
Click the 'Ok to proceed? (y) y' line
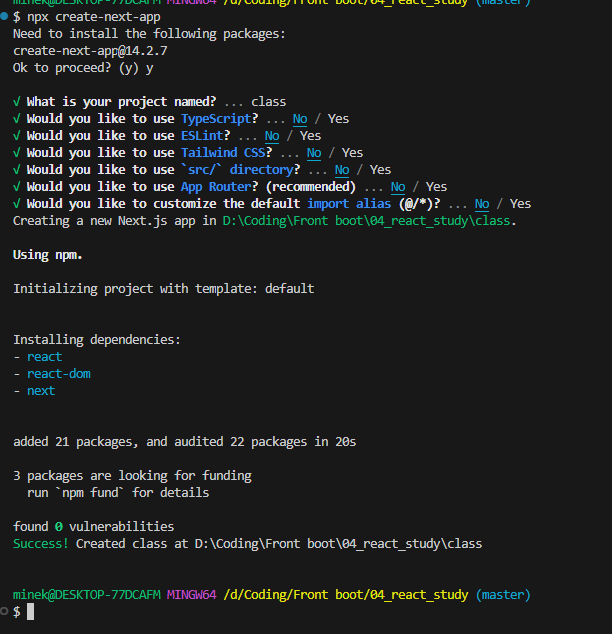(83, 68)
